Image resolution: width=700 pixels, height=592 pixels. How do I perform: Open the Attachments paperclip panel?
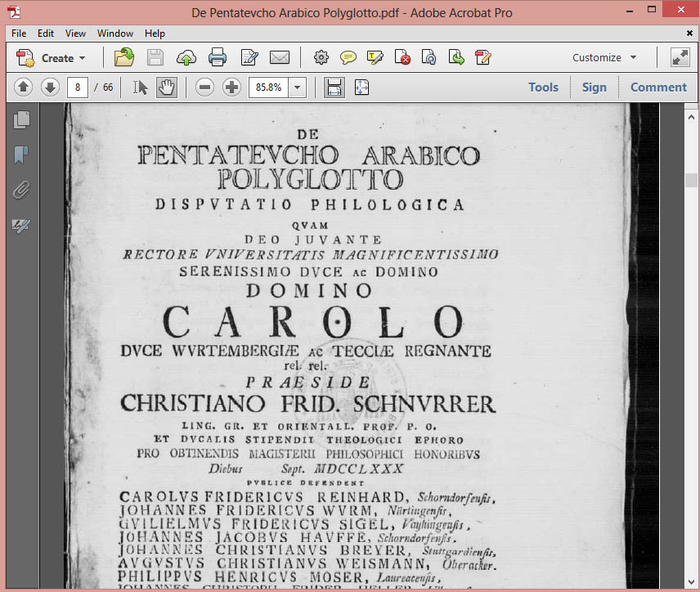coord(22,191)
